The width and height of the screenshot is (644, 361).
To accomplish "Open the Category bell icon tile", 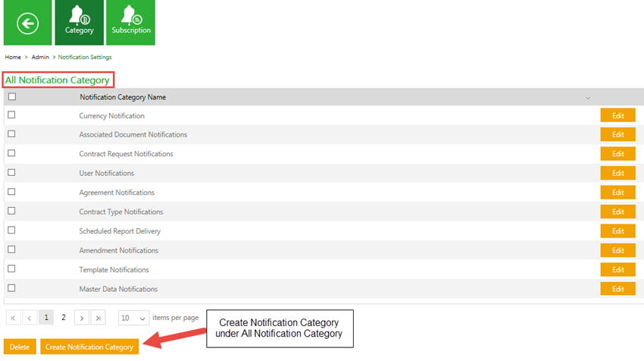I will click(x=79, y=23).
